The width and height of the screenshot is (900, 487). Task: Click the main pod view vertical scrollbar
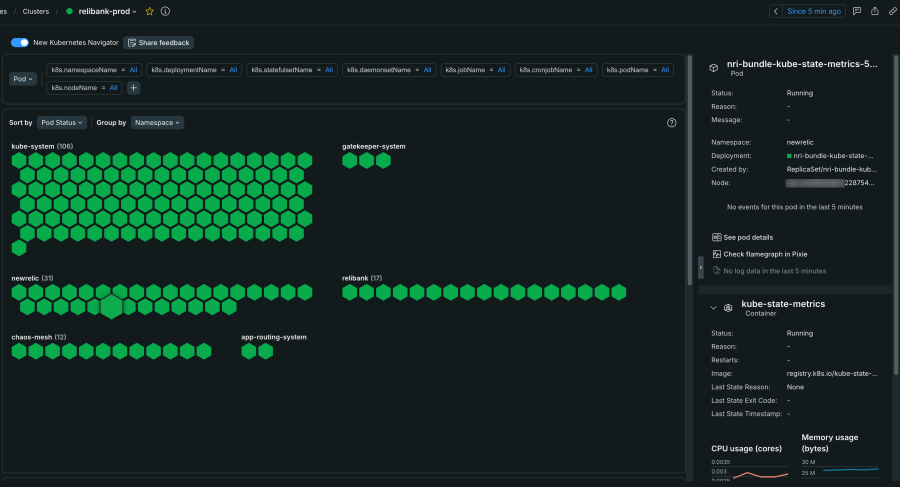coord(689,171)
